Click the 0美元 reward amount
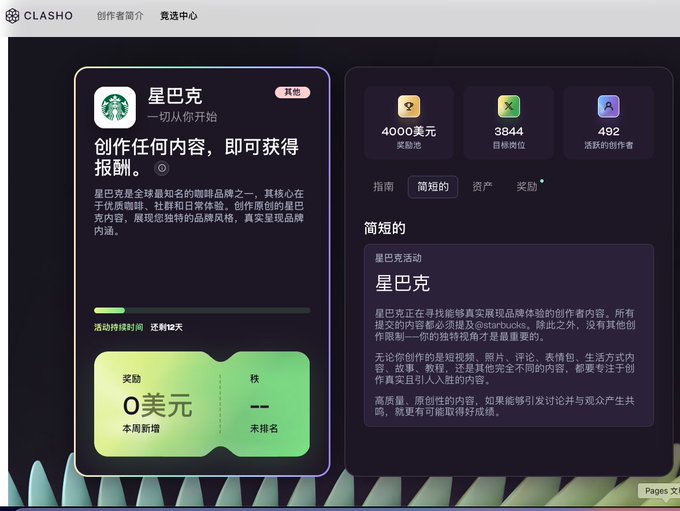680x511 pixels. coord(157,406)
